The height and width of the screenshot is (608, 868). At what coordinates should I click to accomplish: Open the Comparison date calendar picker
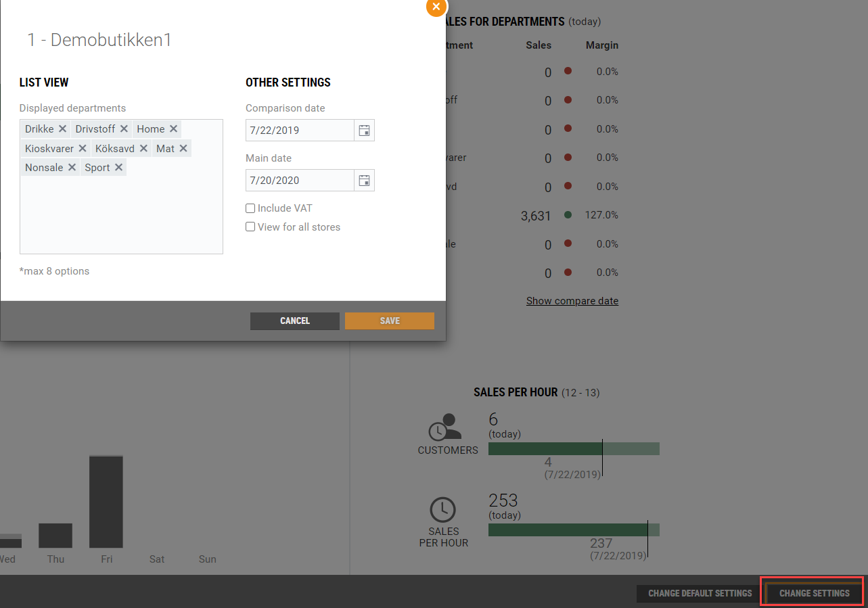click(x=364, y=131)
